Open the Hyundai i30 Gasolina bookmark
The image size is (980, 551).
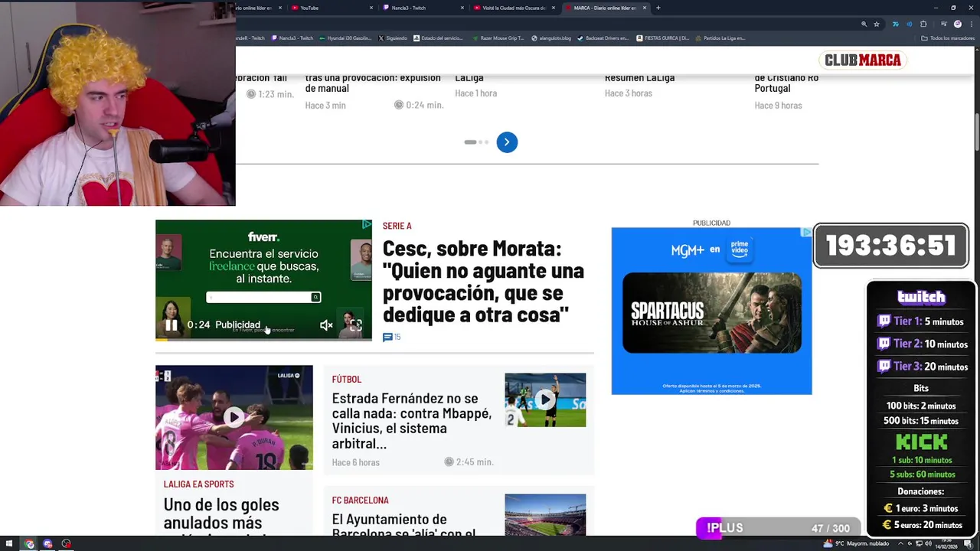click(345, 38)
